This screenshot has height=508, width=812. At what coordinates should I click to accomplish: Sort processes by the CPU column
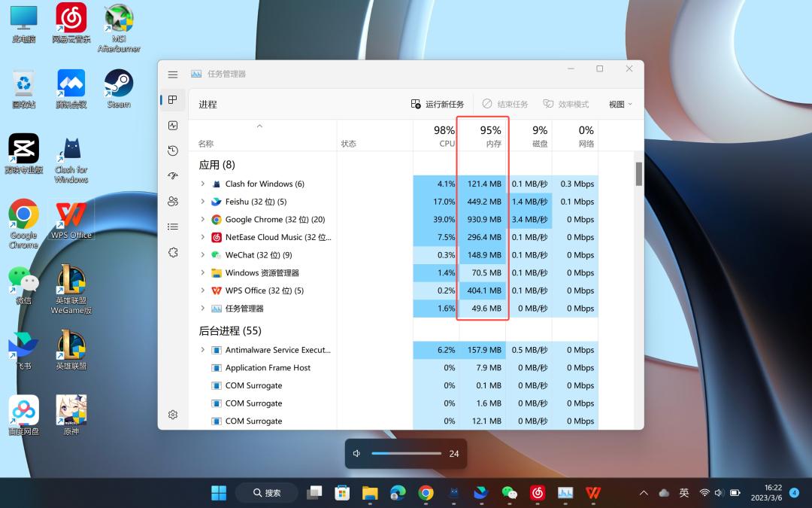pyautogui.click(x=436, y=136)
